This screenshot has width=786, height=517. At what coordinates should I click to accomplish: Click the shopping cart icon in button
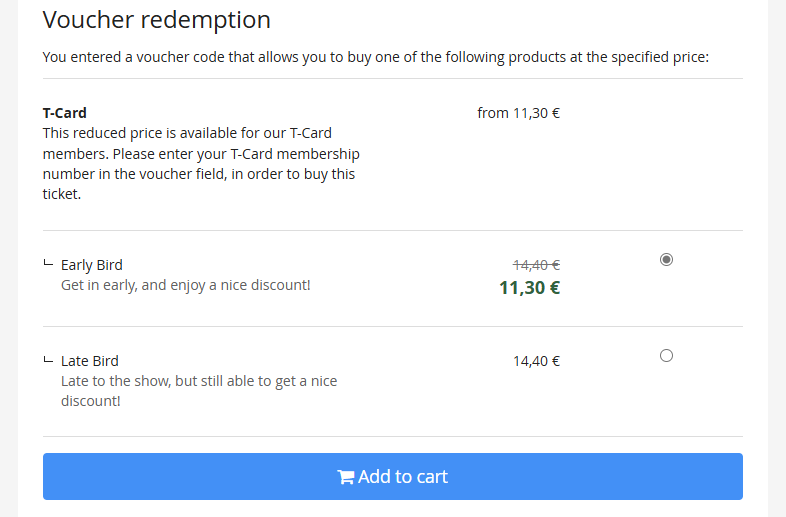tap(346, 477)
